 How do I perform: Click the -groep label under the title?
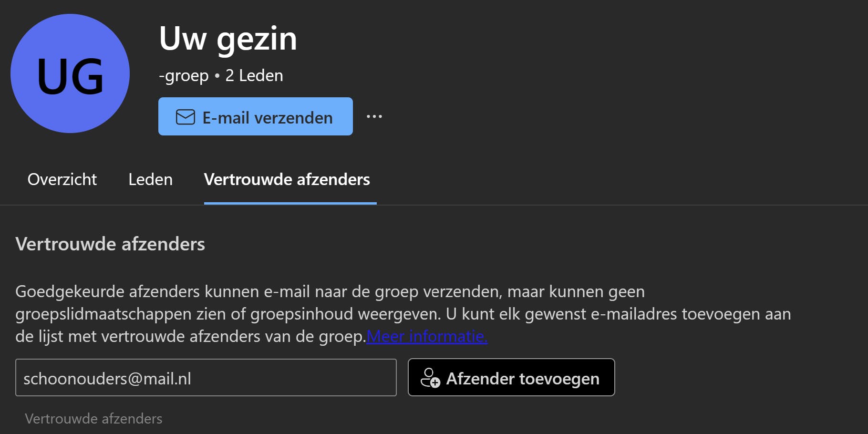pos(184,75)
